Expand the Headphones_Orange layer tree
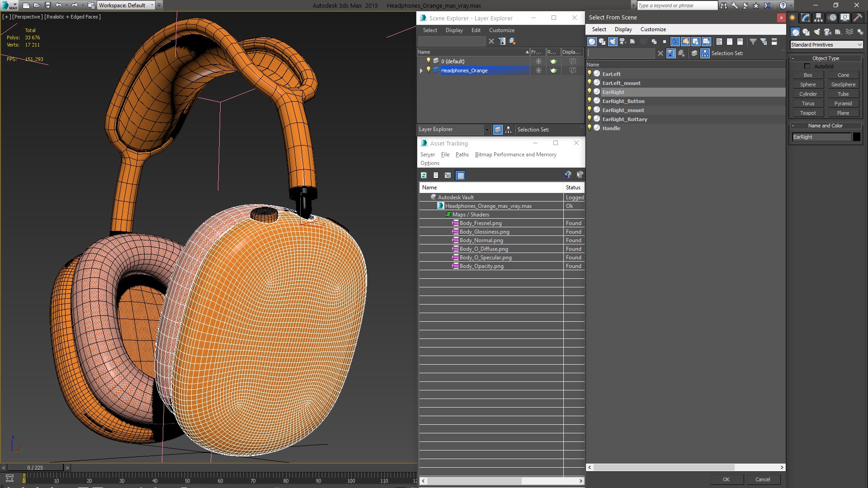Image resolution: width=868 pixels, height=488 pixels. point(421,70)
